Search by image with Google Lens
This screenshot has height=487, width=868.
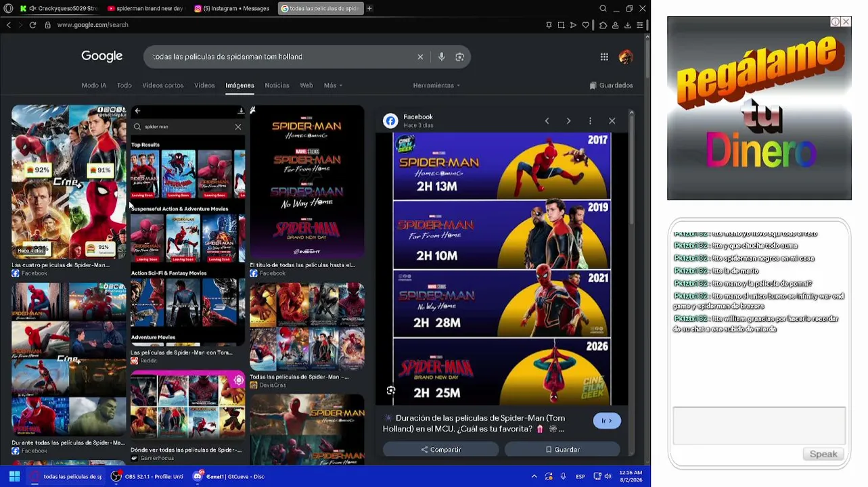tap(460, 57)
